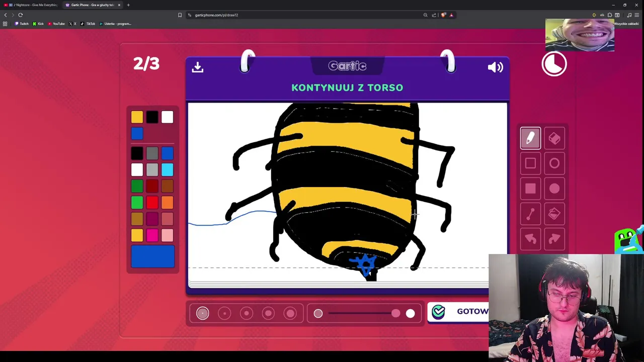
Task: Open the YouTube bookmark
Action: pos(56,24)
